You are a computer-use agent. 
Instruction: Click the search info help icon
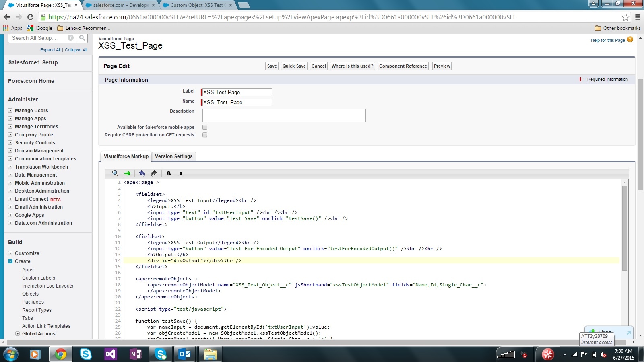71,38
